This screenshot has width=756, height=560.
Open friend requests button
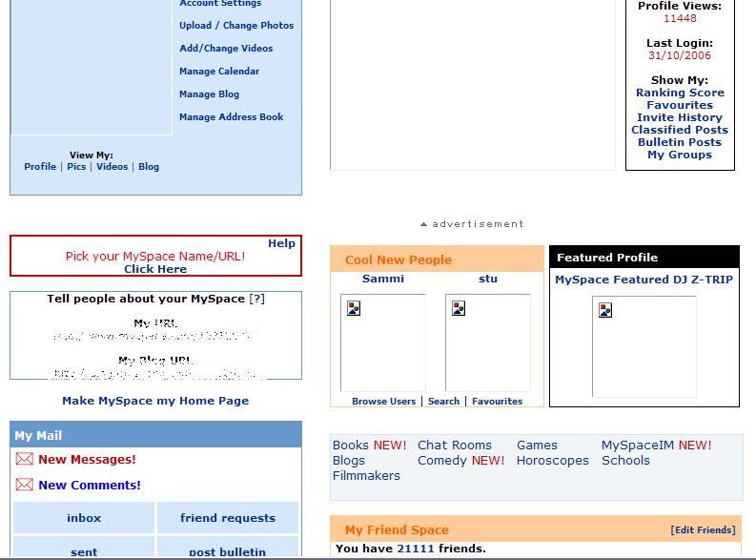point(228,518)
